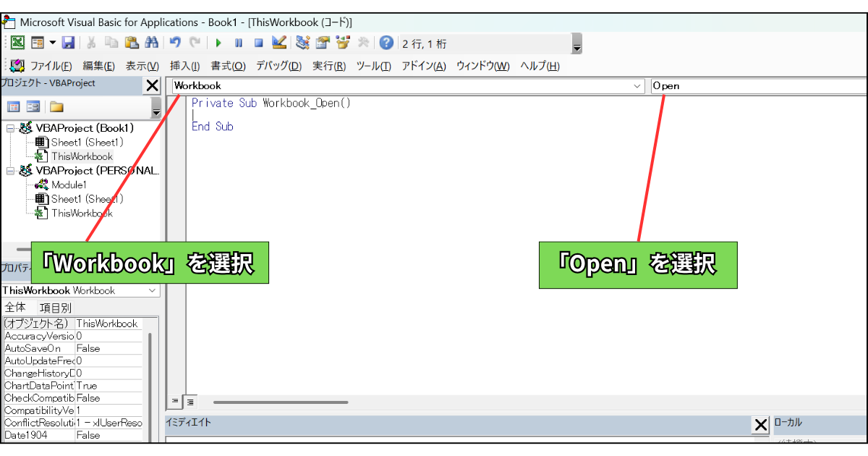
Task: Open the 実行(R) menu
Action: (329, 66)
